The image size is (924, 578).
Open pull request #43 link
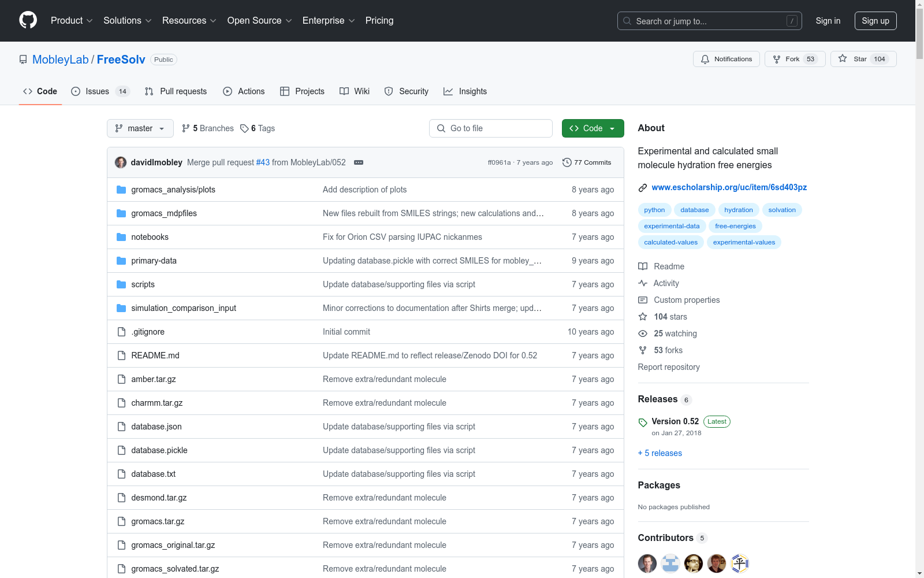click(x=263, y=162)
